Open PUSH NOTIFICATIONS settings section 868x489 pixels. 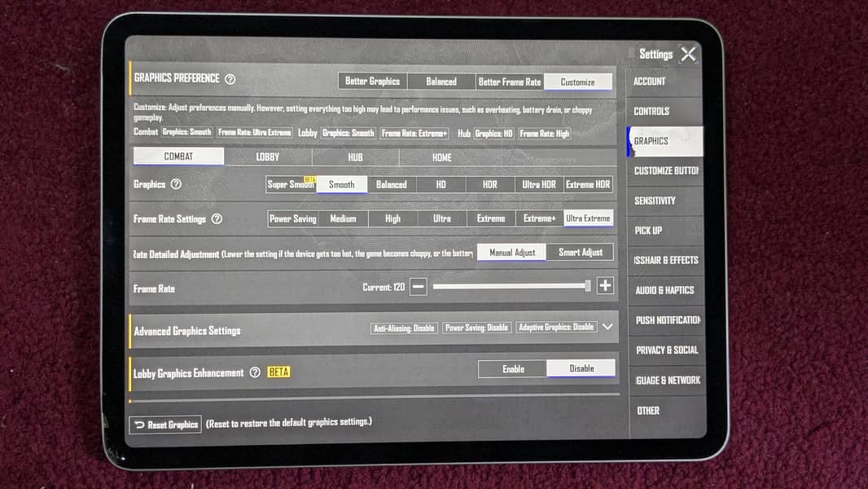coord(667,320)
